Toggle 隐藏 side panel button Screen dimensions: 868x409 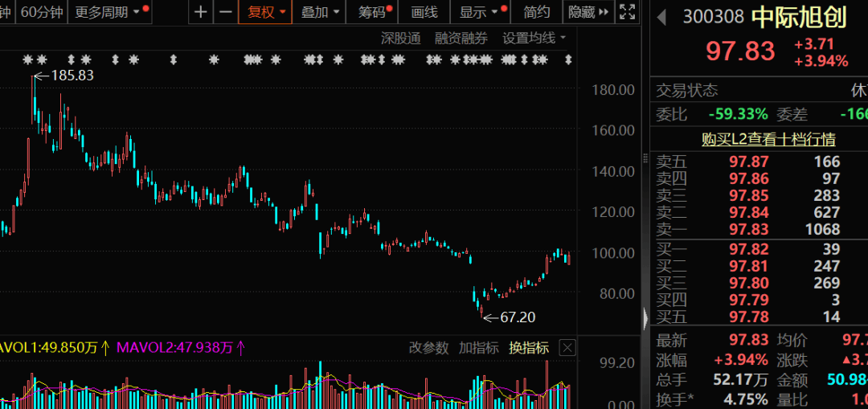[x=588, y=11]
